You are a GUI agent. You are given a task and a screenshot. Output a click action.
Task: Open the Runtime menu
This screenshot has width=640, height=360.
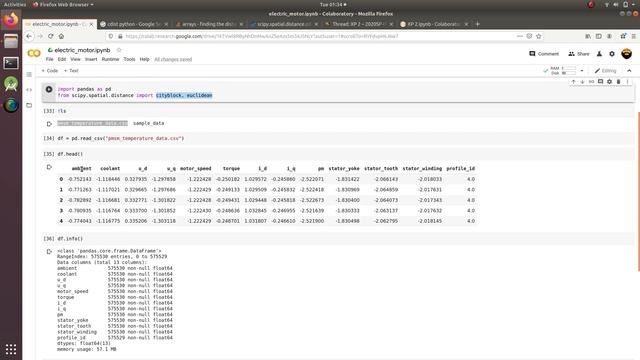pos(110,59)
